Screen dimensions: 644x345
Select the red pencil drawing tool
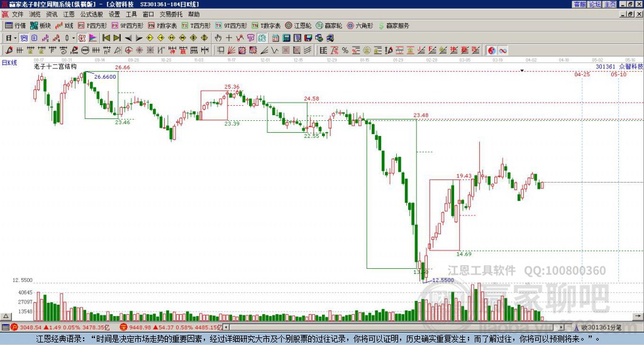[8, 50]
